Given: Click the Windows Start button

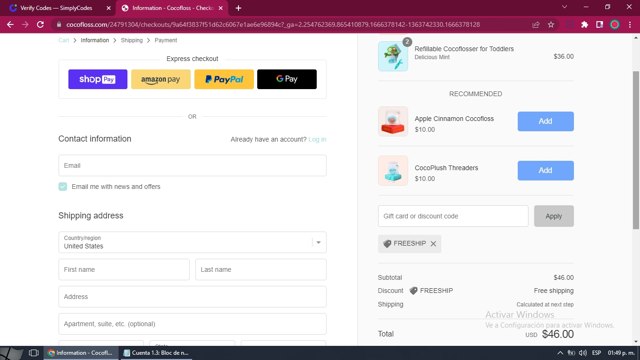Looking at the screenshot, I should point(11,353).
